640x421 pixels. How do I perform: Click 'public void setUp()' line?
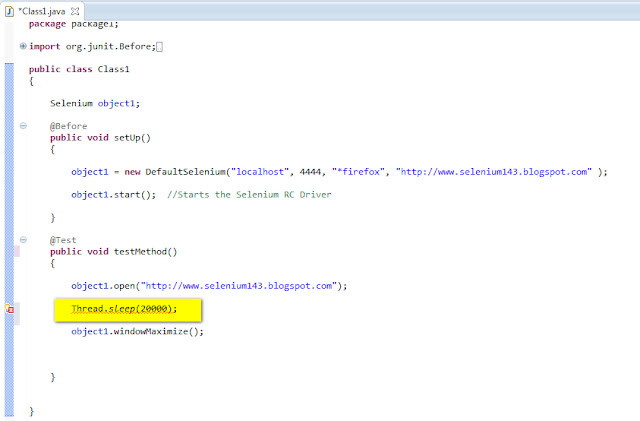[100, 138]
